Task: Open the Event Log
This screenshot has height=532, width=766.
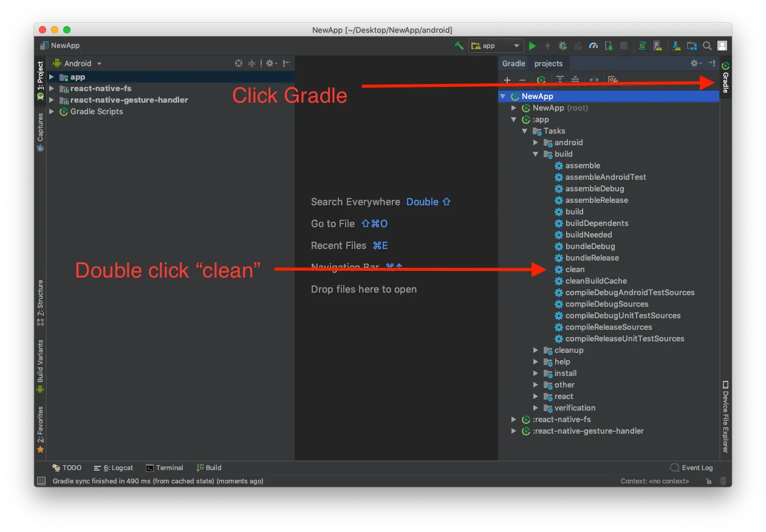Action: pyautogui.click(x=691, y=468)
